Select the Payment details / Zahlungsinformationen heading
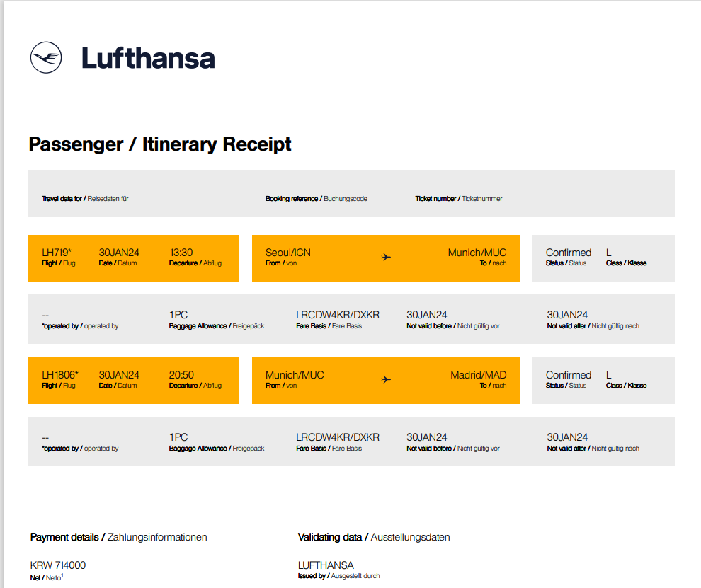The height and width of the screenshot is (588, 701). tap(118, 537)
